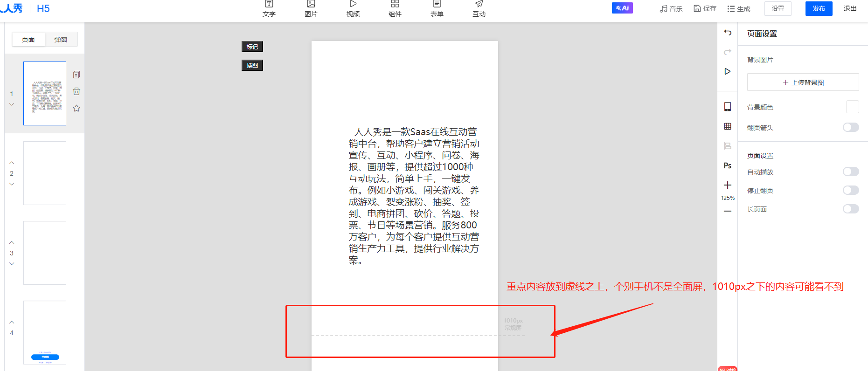
Task: Click the 背景图片 section label
Action: 760,60
